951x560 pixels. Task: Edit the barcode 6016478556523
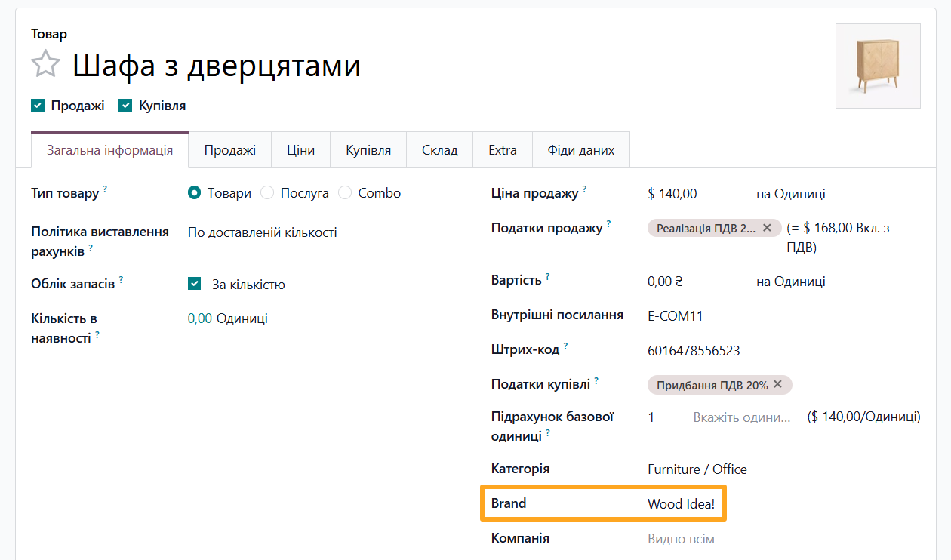[x=694, y=351]
